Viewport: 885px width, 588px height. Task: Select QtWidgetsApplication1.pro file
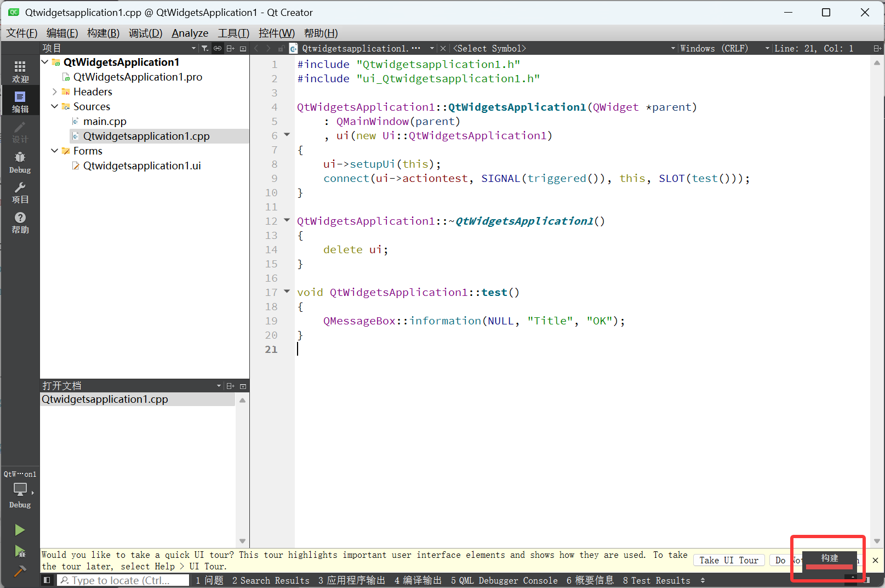coord(138,77)
